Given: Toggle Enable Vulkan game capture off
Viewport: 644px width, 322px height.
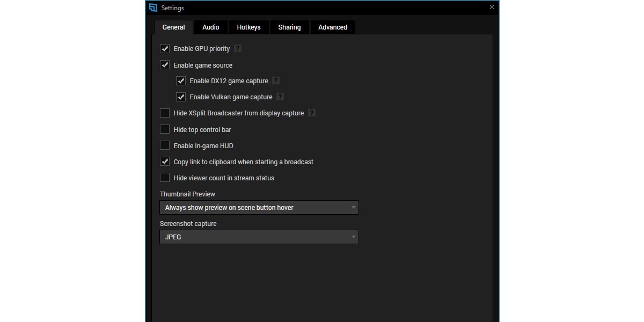Looking at the screenshot, I should [181, 97].
